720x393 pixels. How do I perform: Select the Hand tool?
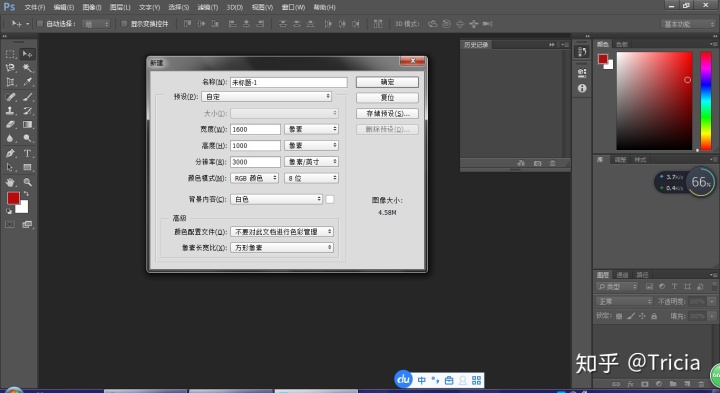pos(10,182)
